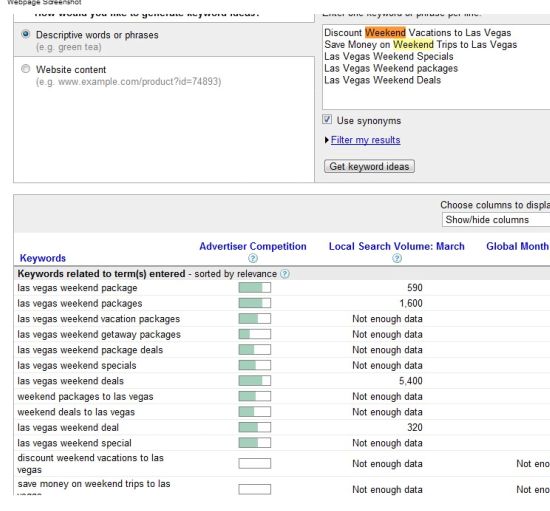Image resolution: width=550 pixels, height=511 pixels.
Task: Open Advertiser Competition help icon
Action: (253, 258)
